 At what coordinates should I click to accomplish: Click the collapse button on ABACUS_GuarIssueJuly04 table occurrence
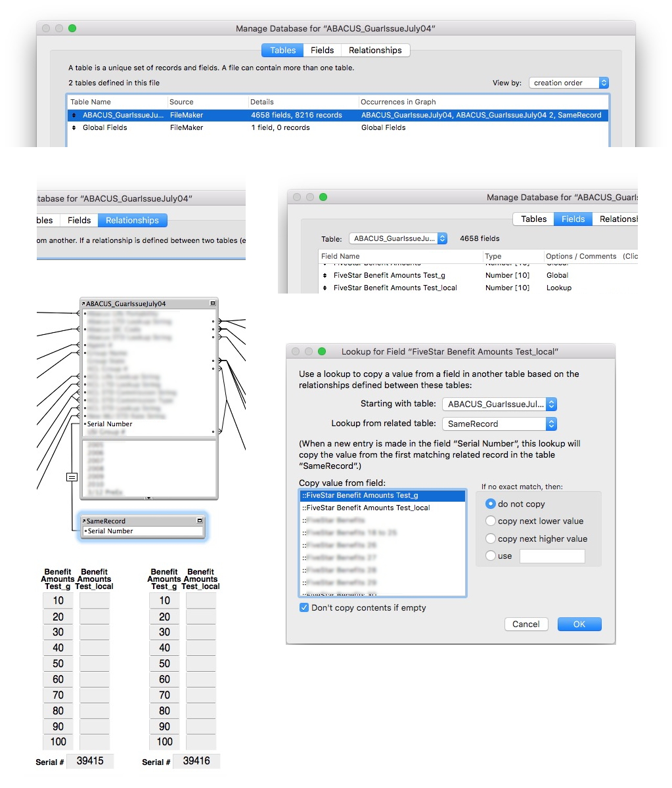(212, 304)
